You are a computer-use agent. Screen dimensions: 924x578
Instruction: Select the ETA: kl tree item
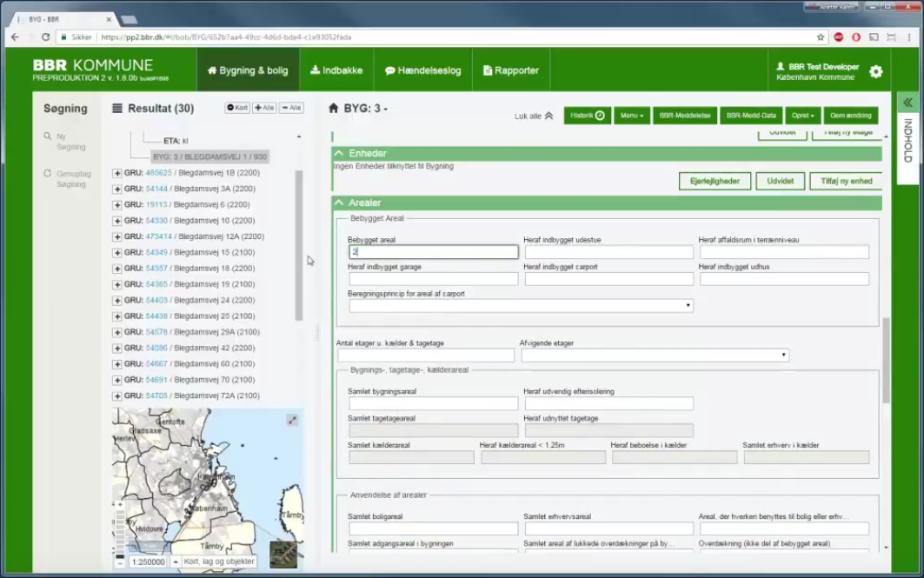pyautogui.click(x=176, y=141)
